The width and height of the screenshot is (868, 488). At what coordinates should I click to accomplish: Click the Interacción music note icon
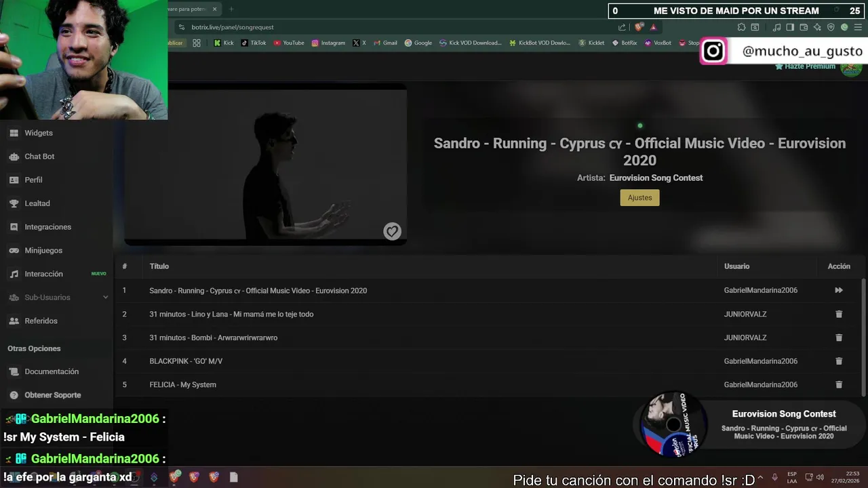[x=14, y=274]
